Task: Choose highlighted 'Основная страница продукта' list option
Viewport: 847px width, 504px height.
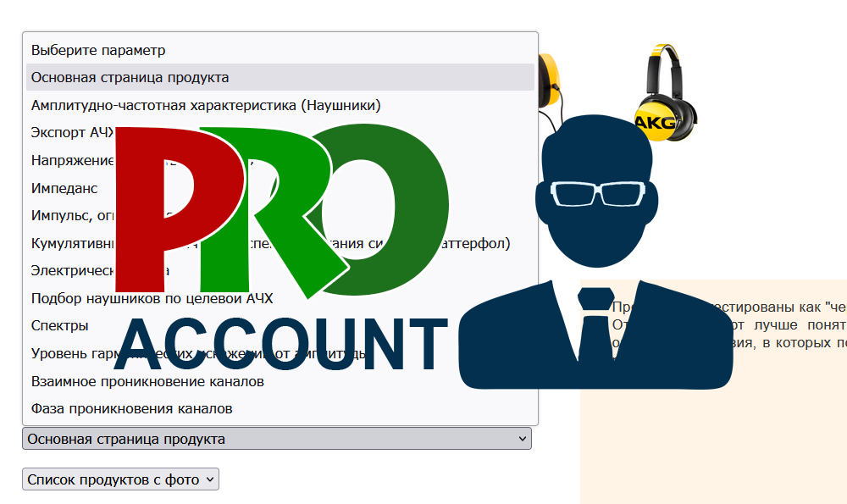Action: tap(130, 77)
